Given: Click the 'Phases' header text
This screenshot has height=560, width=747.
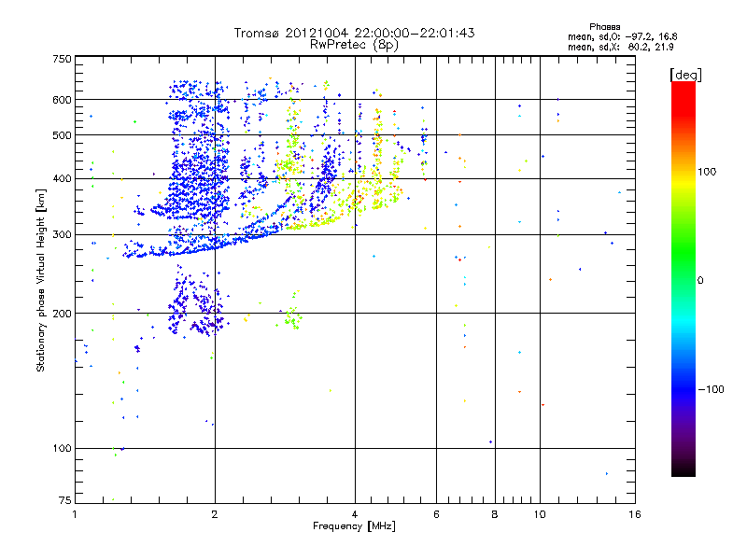Looking at the screenshot, I should 604,27.
